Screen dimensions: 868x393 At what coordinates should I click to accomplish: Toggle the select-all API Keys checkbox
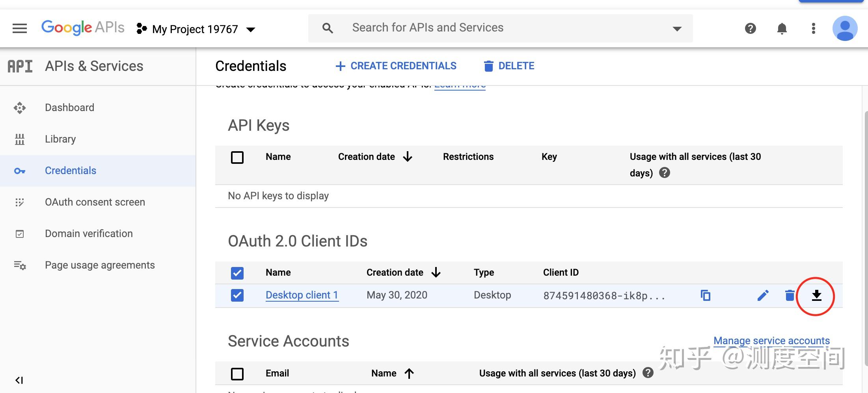click(237, 158)
